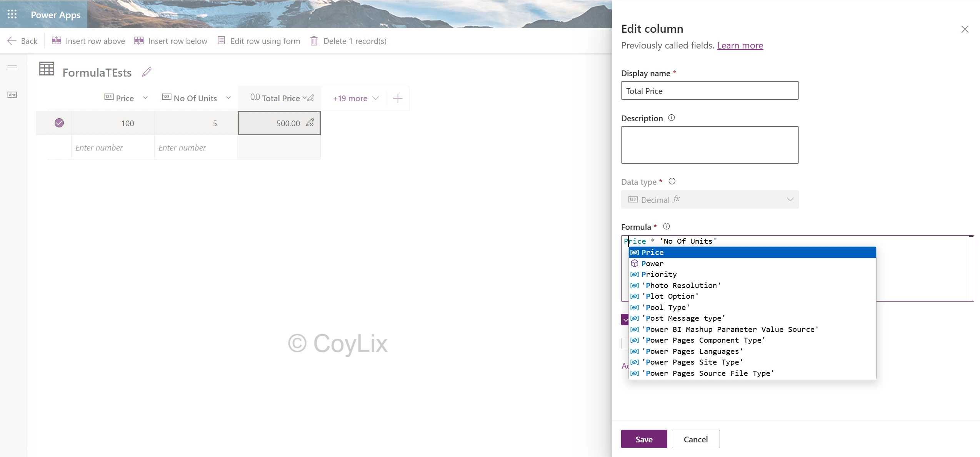Click Edit row using form

tap(259, 41)
